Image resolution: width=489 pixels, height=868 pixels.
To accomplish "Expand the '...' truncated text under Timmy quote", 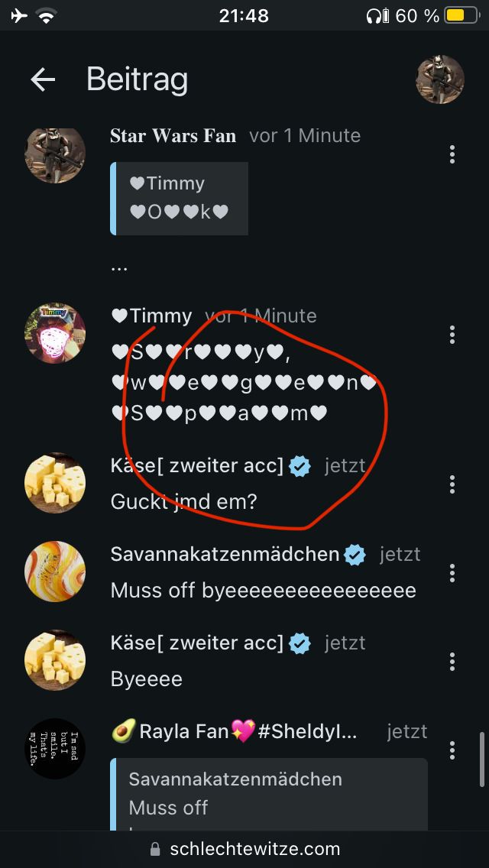I will click(119, 266).
